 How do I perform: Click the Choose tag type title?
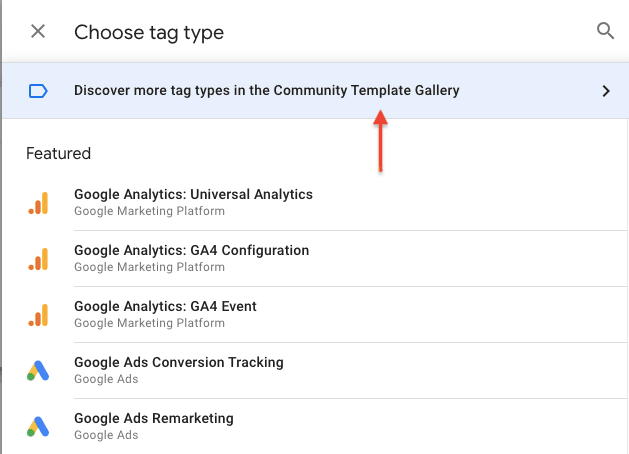pos(149,32)
